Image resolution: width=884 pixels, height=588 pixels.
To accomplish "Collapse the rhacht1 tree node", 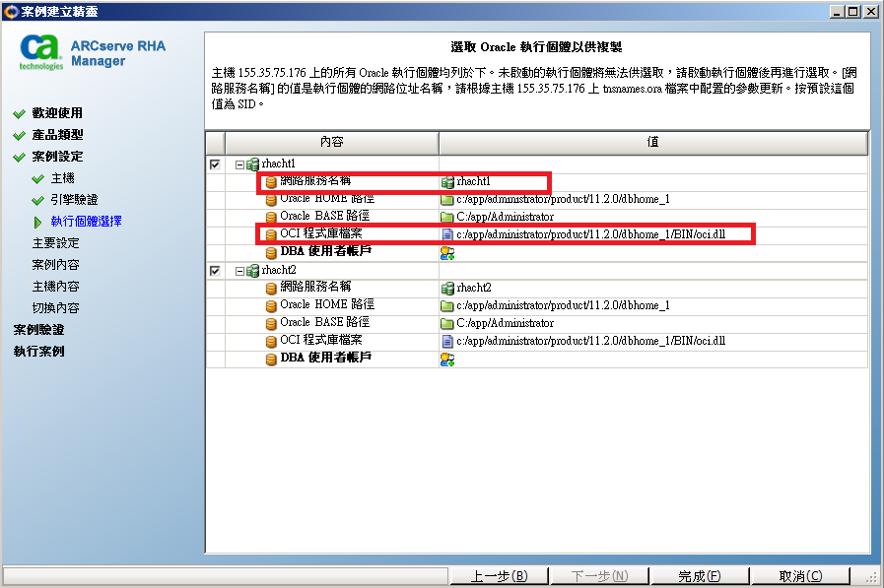I will pos(239,165).
